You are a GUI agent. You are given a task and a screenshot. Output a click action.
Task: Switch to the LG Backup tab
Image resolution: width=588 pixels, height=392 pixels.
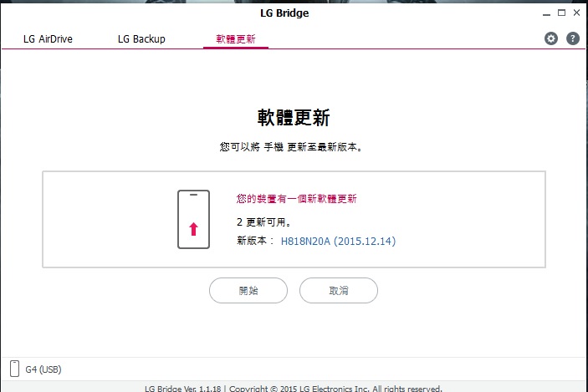point(141,39)
